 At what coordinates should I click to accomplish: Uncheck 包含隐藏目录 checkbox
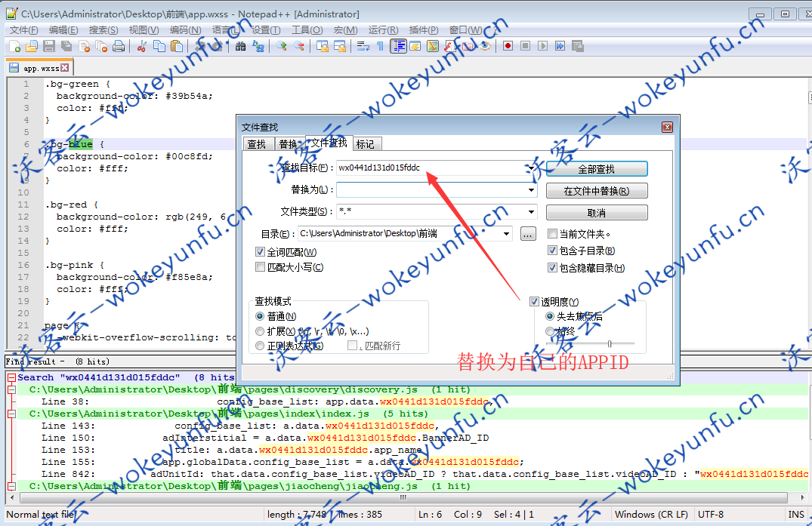click(553, 268)
